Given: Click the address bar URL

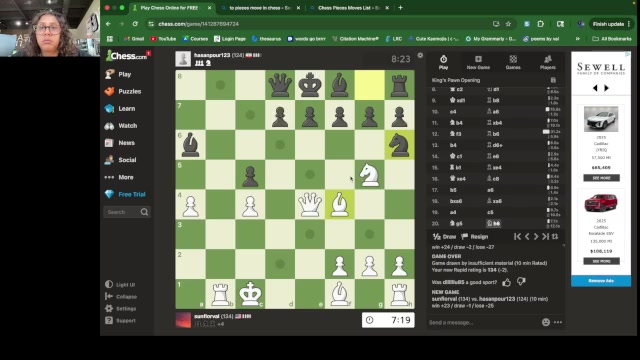Looking at the screenshot, I should click(198, 24).
